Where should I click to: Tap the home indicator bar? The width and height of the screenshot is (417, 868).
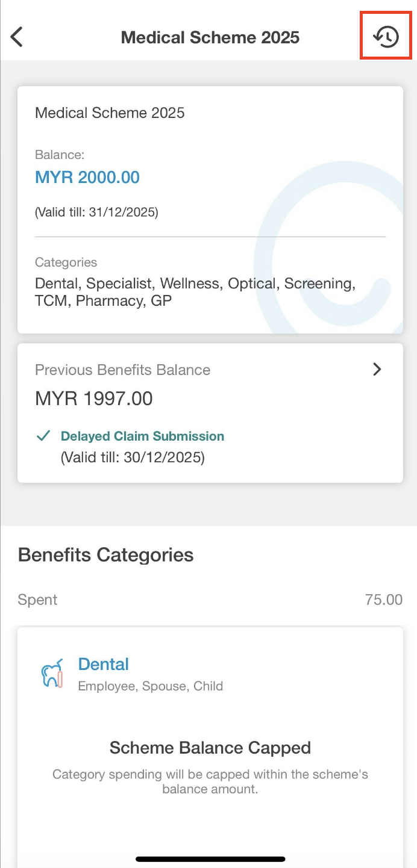tap(210, 859)
